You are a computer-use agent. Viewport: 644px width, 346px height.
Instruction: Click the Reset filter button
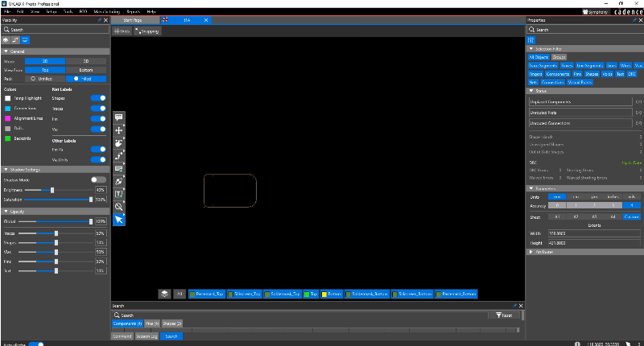(x=505, y=315)
